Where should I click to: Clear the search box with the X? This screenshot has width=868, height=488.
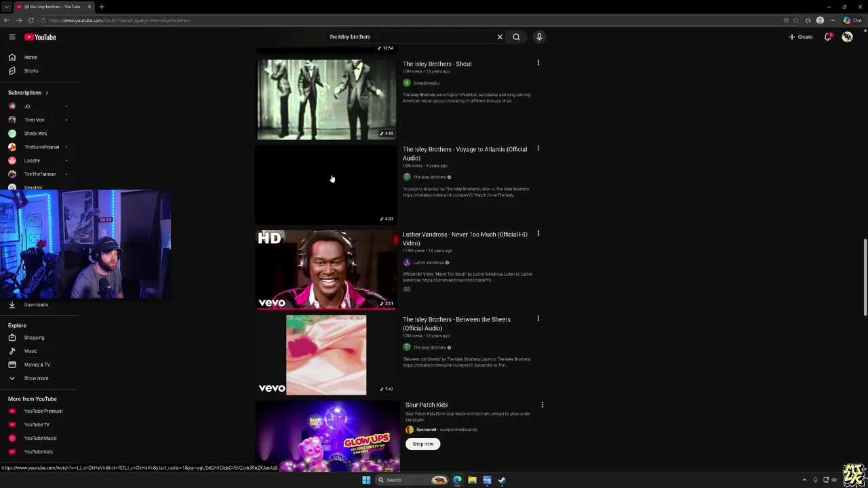pos(500,37)
